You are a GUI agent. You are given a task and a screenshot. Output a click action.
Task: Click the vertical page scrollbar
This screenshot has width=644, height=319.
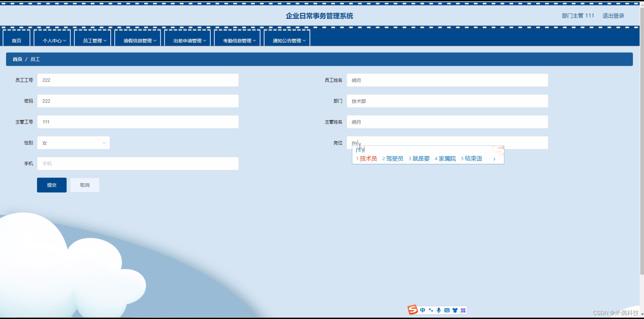click(x=642, y=141)
